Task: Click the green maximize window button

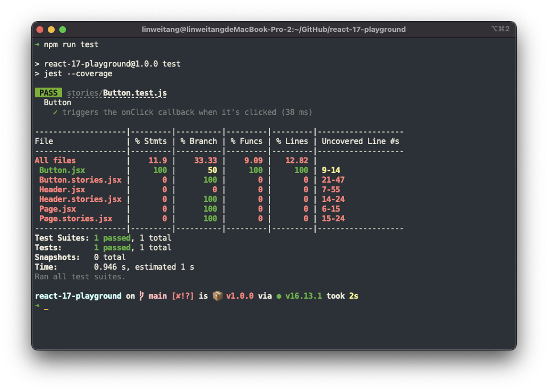Action: coord(63,30)
